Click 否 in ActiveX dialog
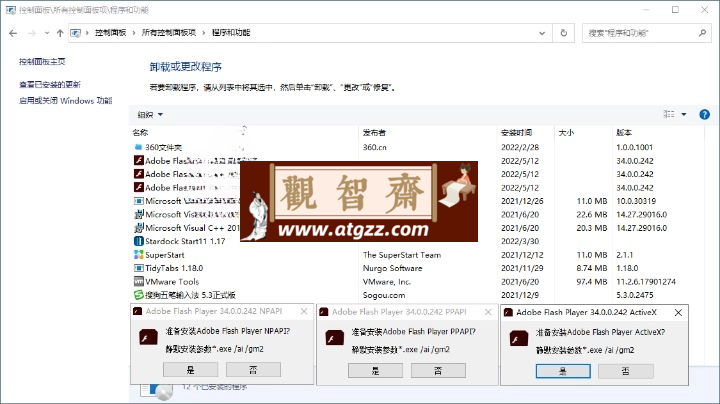Viewport: 720px width, 404px height. [625, 371]
